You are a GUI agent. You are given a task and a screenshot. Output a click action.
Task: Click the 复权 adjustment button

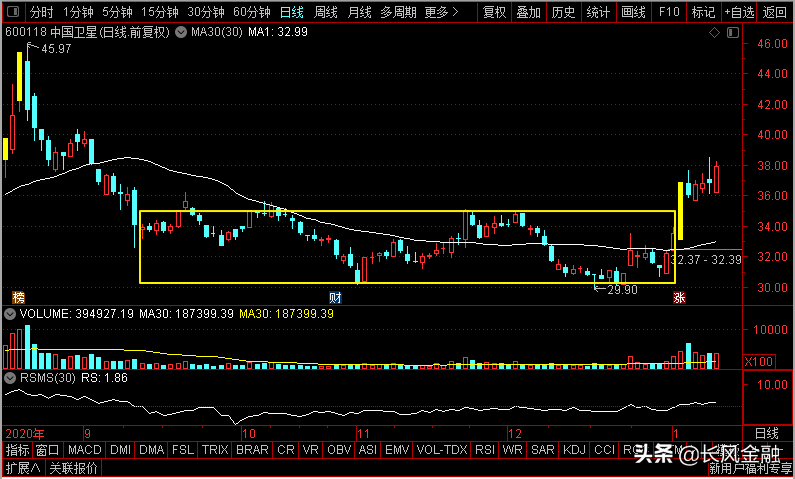(x=495, y=12)
